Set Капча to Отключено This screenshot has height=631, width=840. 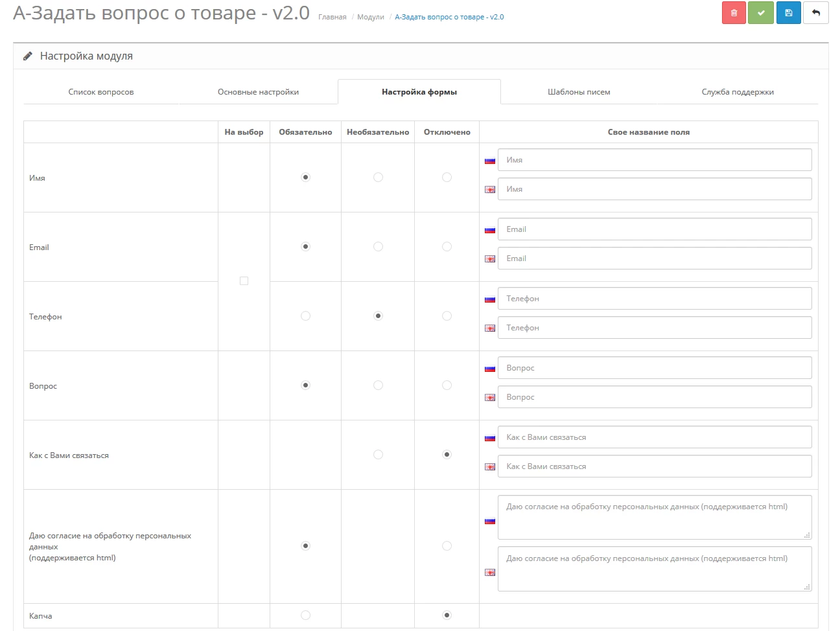[x=447, y=615]
